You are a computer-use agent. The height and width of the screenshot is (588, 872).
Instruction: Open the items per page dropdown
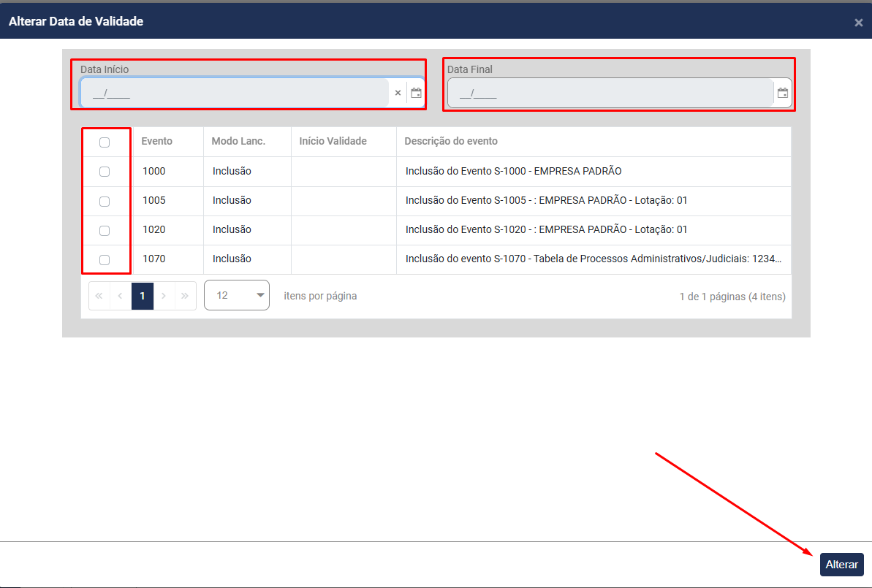click(x=237, y=295)
